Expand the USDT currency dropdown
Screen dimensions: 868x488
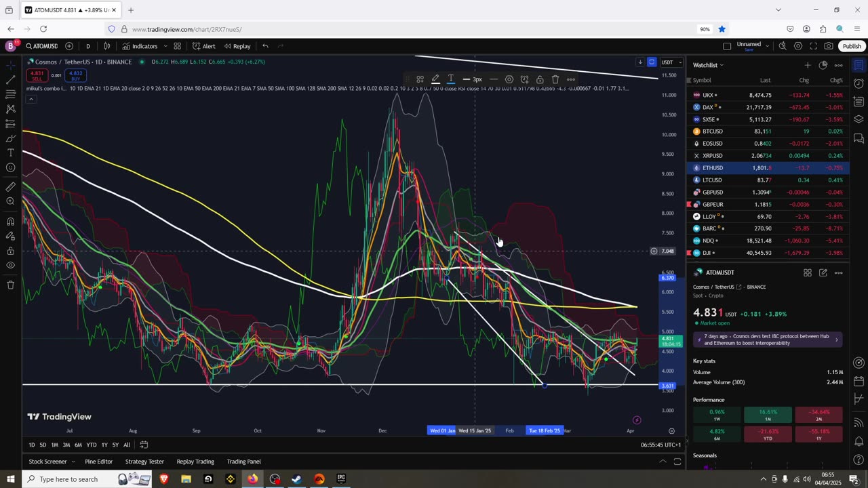pyautogui.click(x=671, y=62)
